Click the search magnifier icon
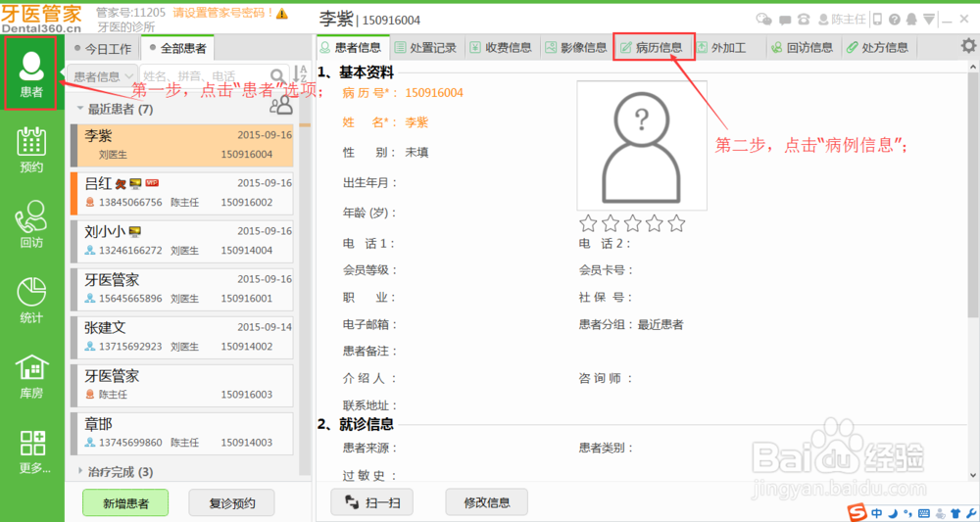 (x=277, y=76)
